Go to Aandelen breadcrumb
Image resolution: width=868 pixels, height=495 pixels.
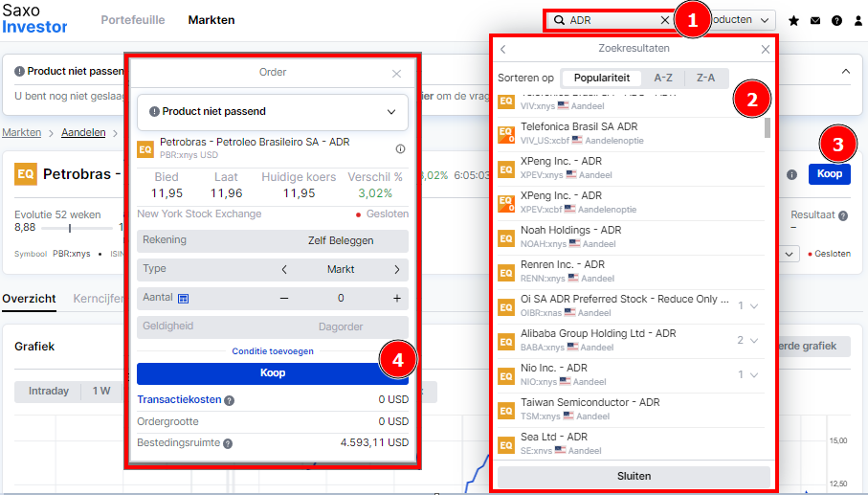83,133
